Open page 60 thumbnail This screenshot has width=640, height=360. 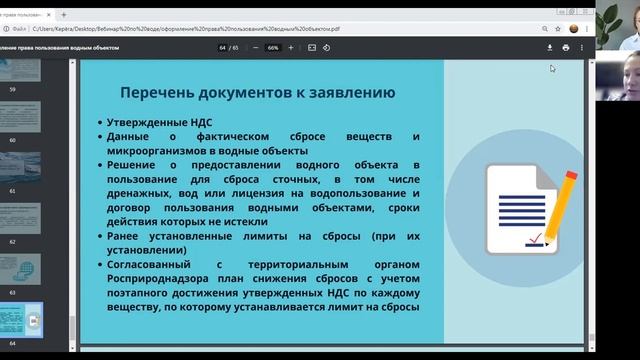point(20,117)
